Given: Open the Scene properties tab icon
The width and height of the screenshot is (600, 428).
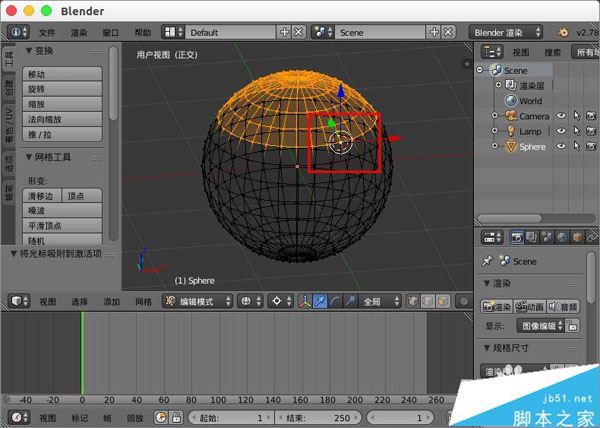Looking at the screenshot, I should 547,238.
